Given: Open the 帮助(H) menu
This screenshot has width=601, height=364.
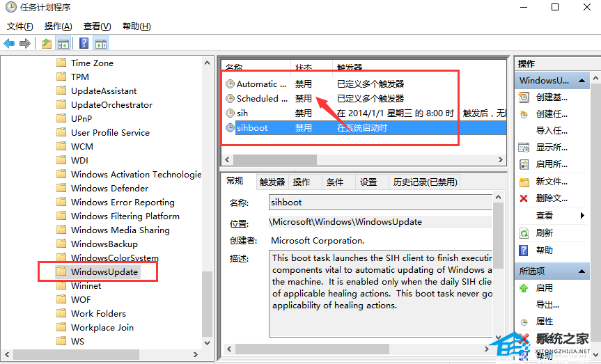Looking at the screenshot, I should pos(136,26).
